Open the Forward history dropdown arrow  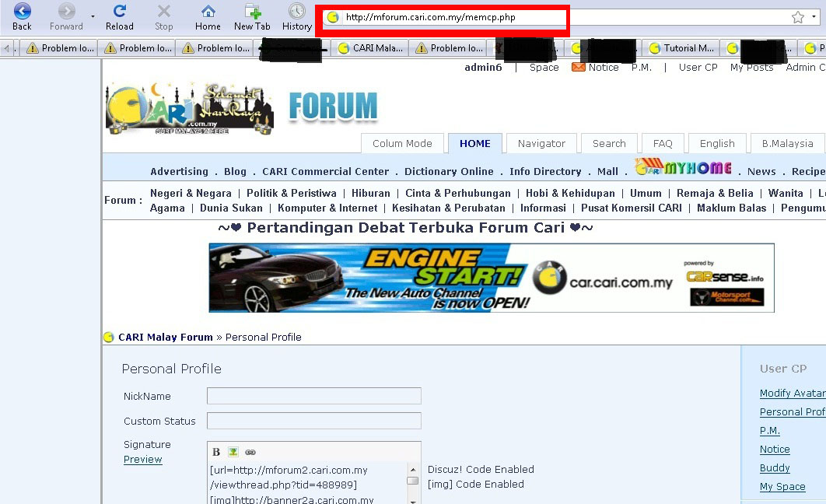click(93, 16)
